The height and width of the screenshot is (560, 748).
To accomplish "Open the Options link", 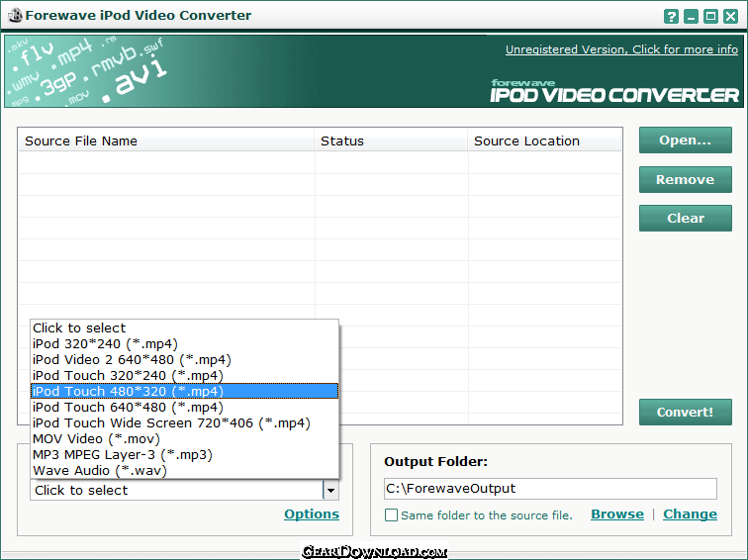I will tap(312, 514).
